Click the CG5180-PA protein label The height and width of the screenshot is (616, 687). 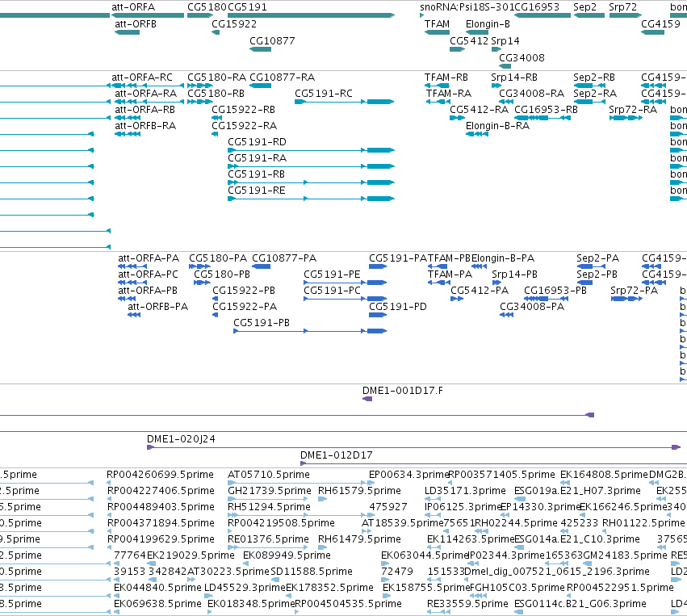(x=218, y=258)
